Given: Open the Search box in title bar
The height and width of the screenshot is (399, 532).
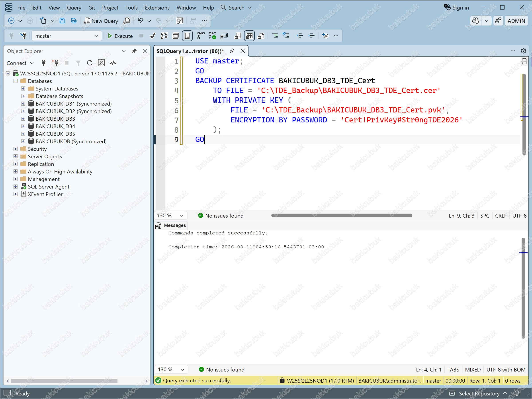Looking at the screenshot, I should click(236, 8).
